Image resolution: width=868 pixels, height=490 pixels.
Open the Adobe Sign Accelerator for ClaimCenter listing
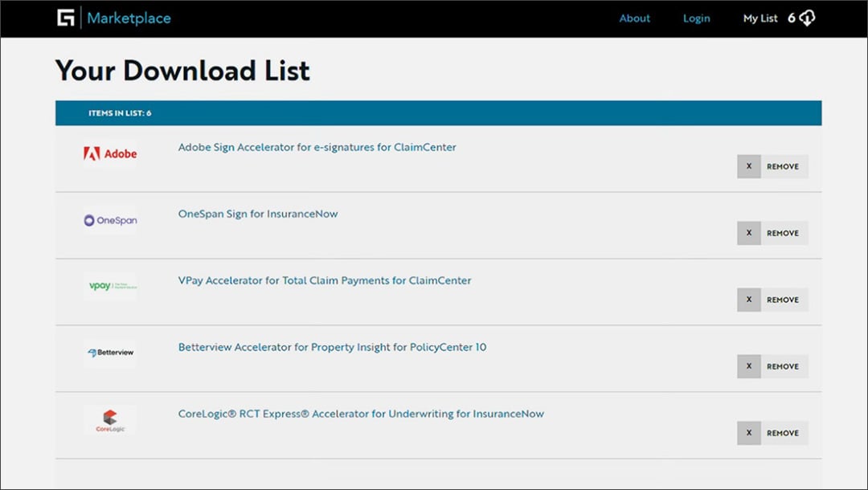317,147
